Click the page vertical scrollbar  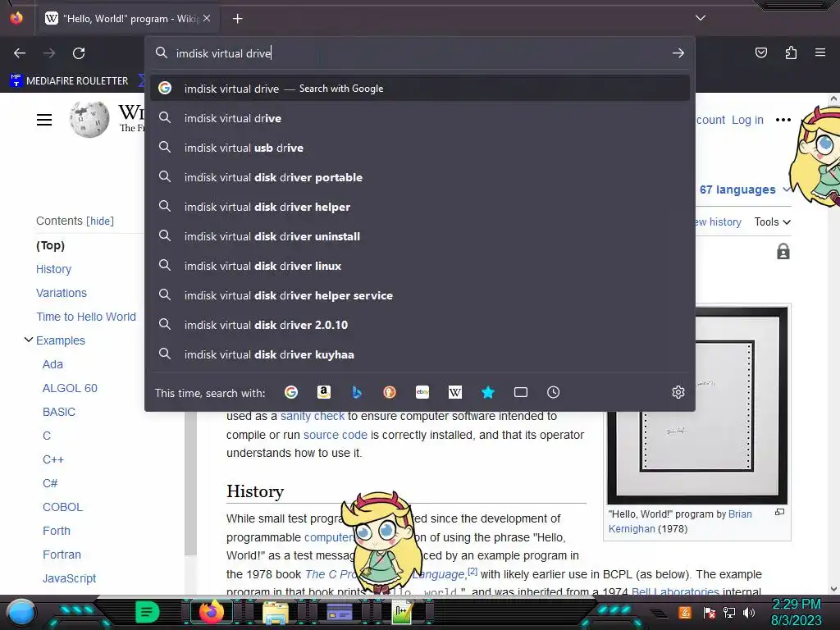point(833,343)
